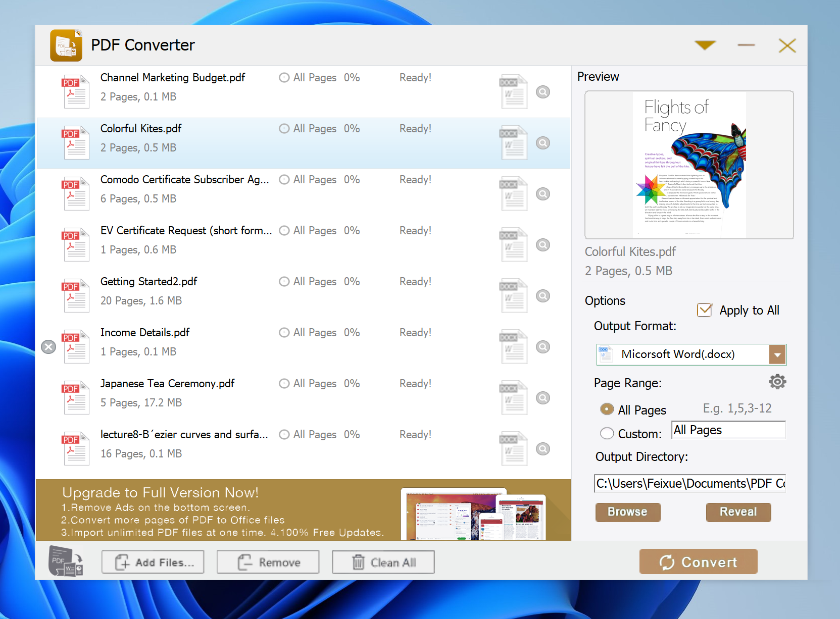Toggle the Apply to All checkbox

[705, 310]
